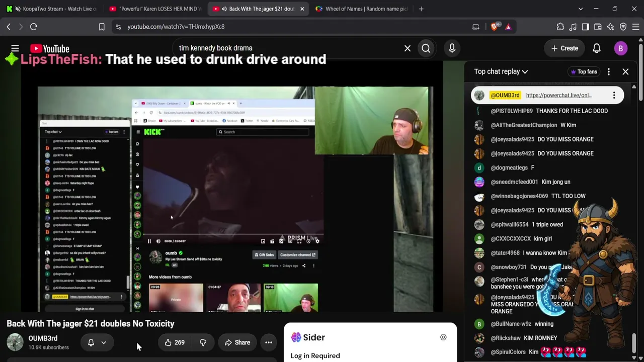644x362 pixels.
Task: Expand the Top chat replay dropdown
Action: (x=501, y=71)
